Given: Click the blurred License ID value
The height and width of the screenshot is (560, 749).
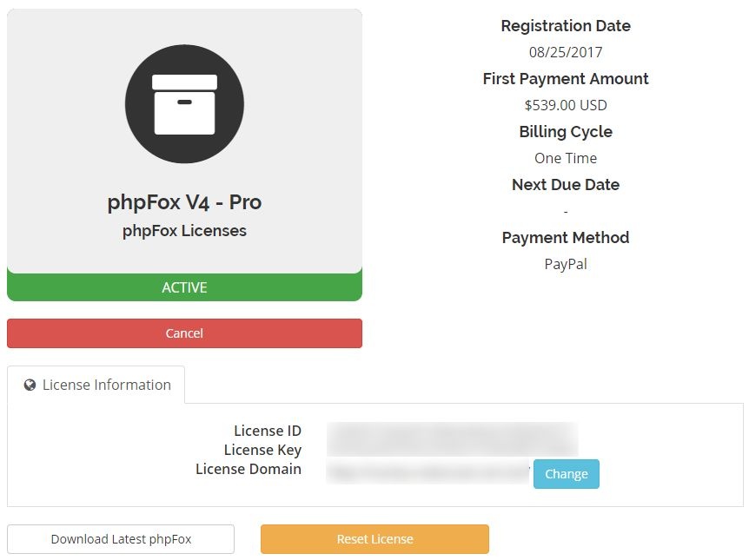Looking at the screenshot, I should point(452,432).
